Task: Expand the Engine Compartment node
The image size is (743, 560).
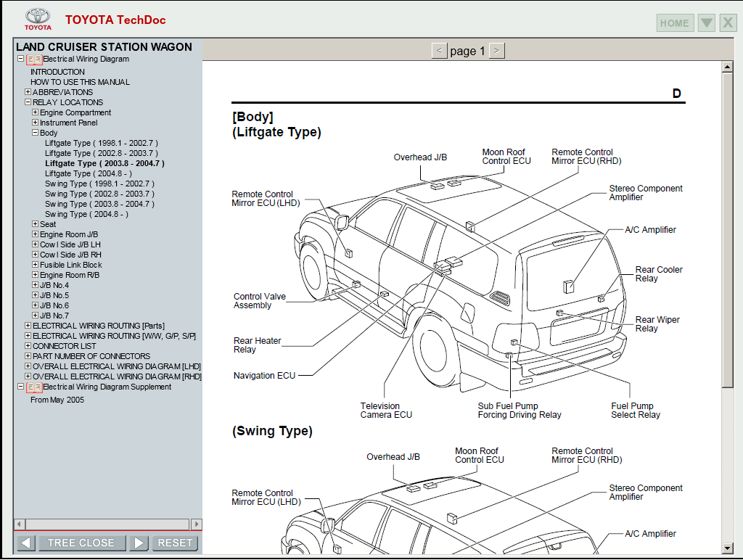Action: pyautogui.click(x=35, y=112)
